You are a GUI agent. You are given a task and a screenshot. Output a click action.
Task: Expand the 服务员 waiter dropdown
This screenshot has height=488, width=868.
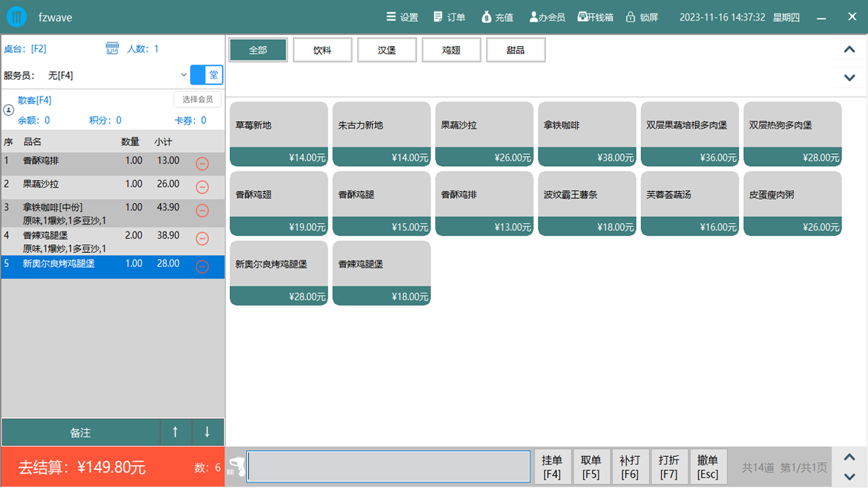(x=183, y=75)
